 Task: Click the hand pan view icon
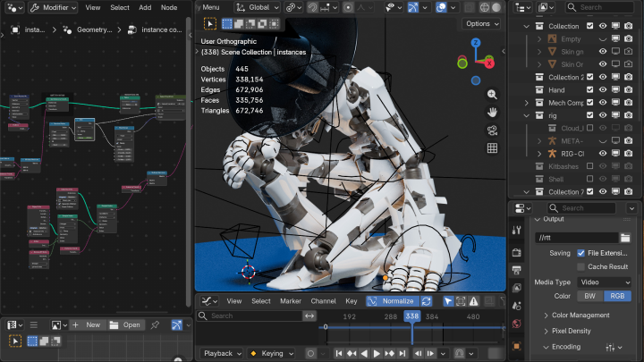[x=492, y=113]
